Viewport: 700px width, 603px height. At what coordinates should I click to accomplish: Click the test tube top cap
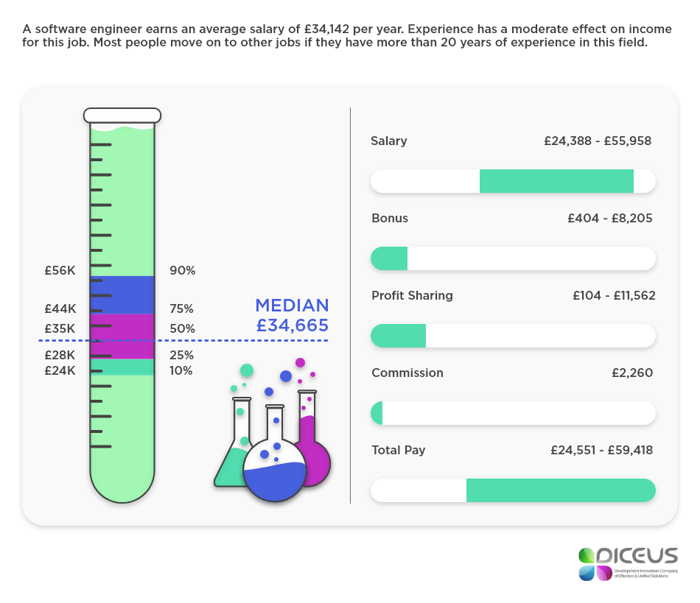click(x=122, y=116)
